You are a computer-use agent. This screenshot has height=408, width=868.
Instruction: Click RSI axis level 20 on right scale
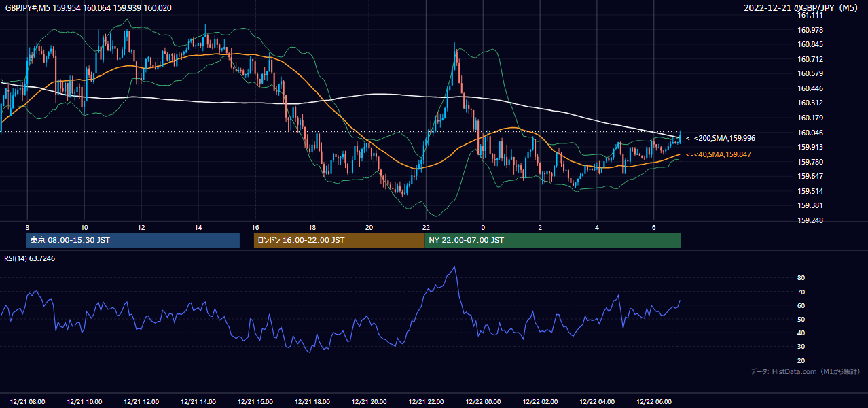point(801,360)
